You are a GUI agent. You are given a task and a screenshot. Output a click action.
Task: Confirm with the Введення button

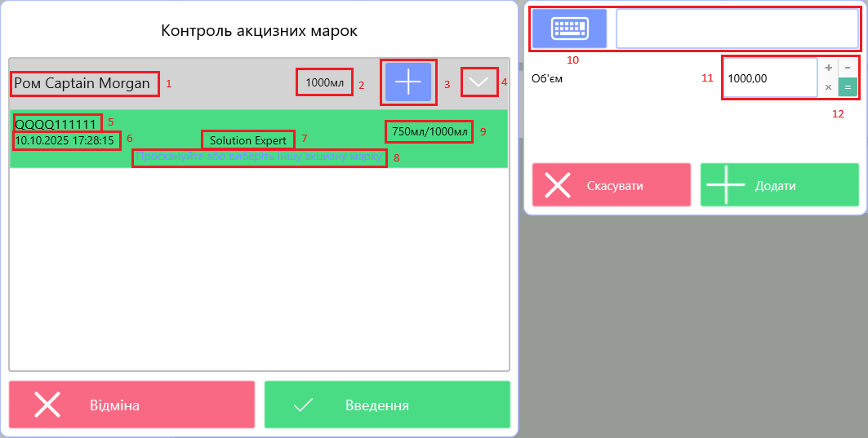pos(386,405)
